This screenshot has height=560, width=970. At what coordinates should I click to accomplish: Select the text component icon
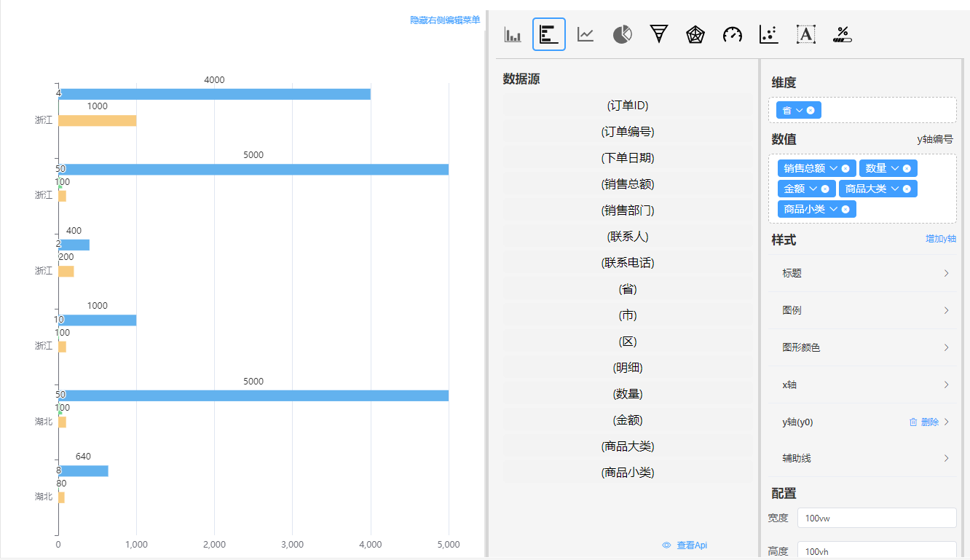805,34
